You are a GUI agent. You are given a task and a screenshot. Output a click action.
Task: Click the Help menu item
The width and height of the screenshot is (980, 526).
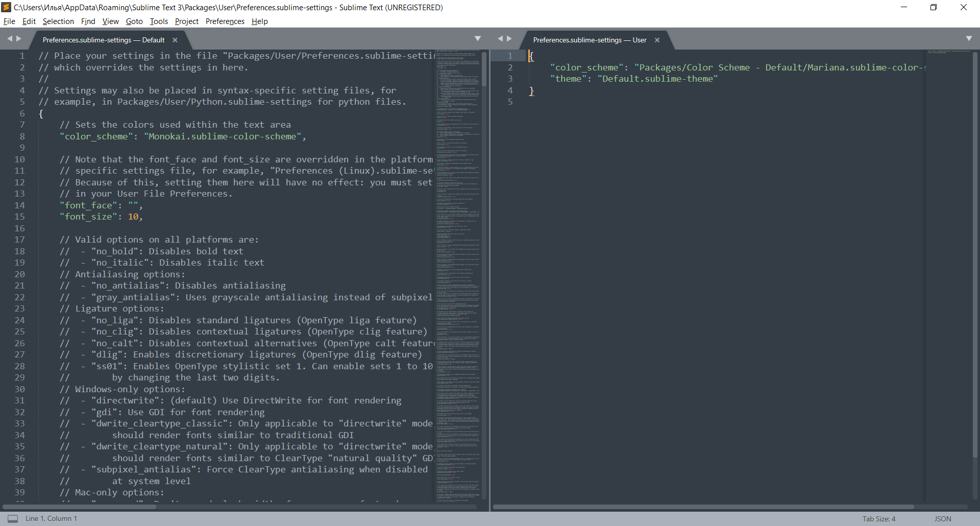(x=259, y=21)
